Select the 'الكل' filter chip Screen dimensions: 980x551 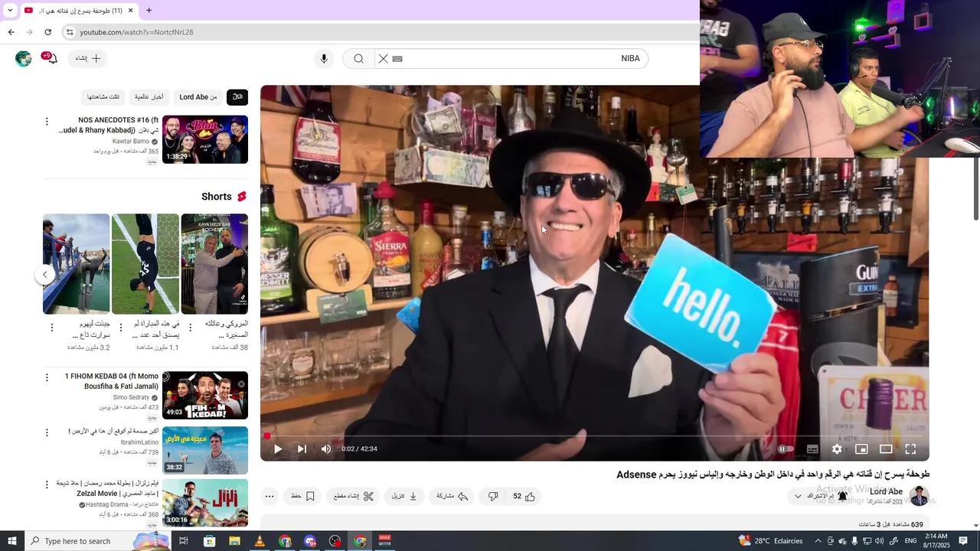(237, 97)
